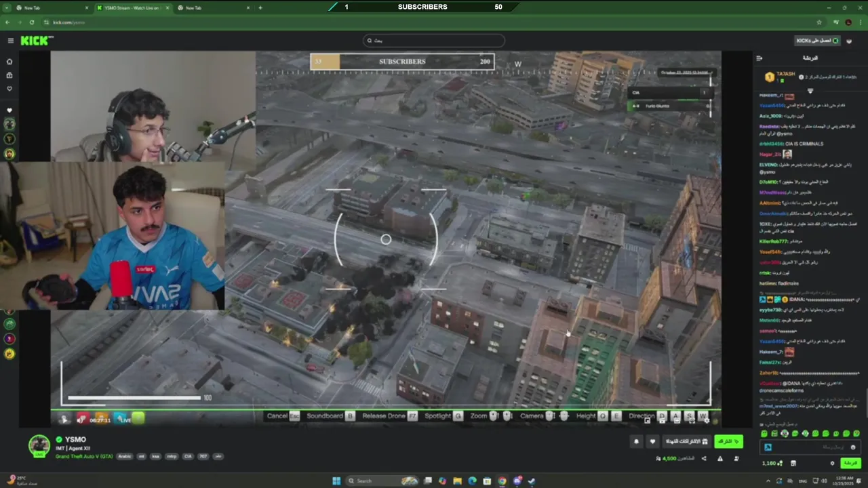Viewport: 868px width, 488px height.
Task: Collapse the chat panel with arrow icon
Action: [x=759, y=58]
